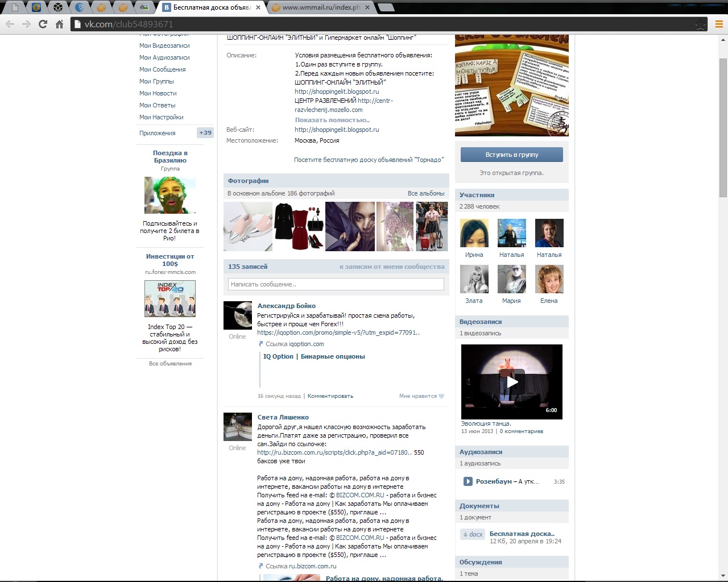728x582 pixels.
Task: Download the docx Бесплатная доска document
Action: point(473,534)
